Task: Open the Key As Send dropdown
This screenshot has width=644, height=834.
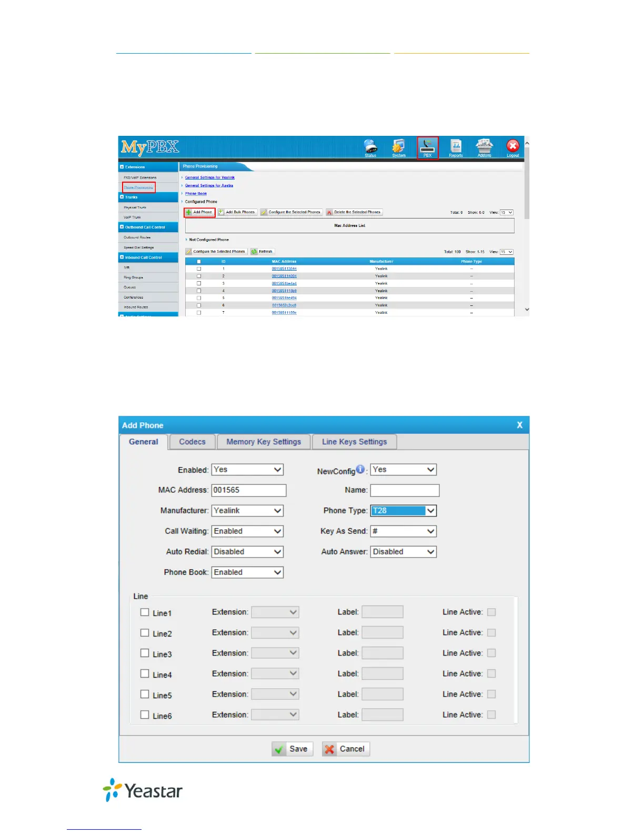Action: point(404,531)
